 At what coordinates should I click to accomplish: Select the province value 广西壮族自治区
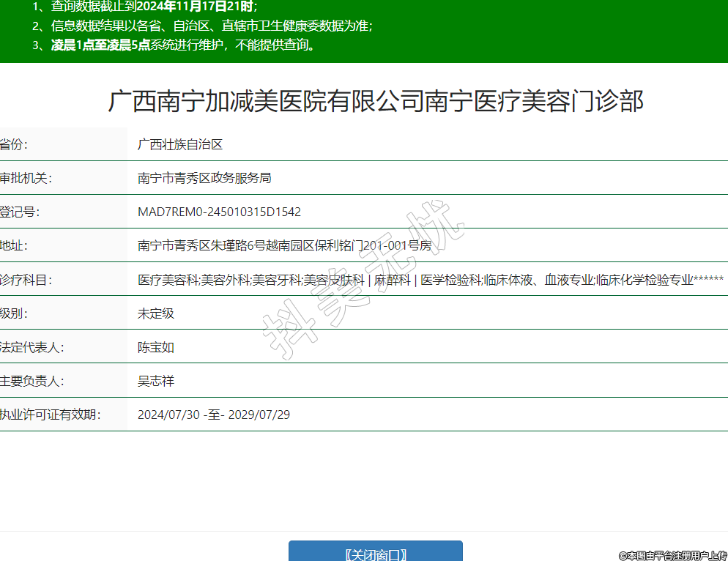(180, 144)
